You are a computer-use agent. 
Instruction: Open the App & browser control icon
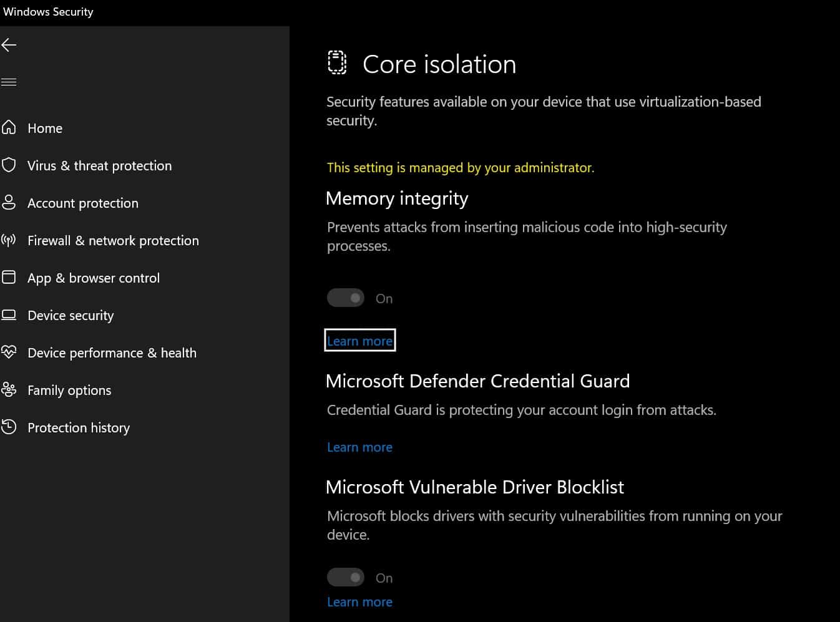coord(9,277)
